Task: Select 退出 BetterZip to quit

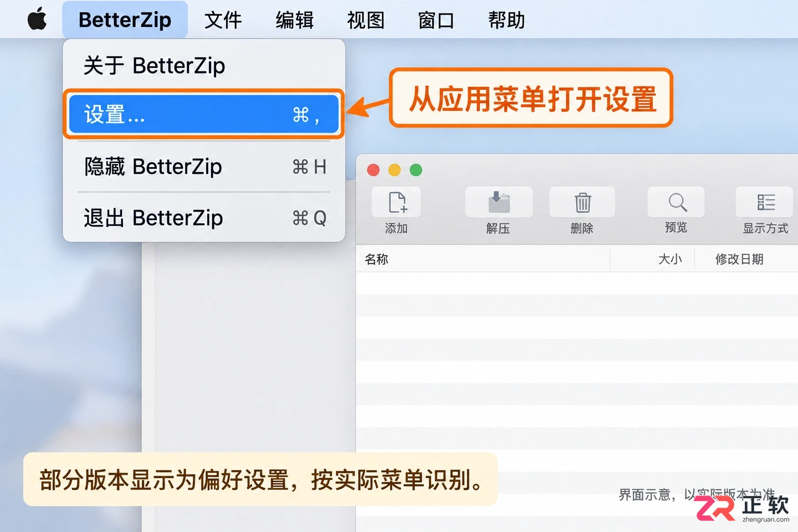Action: point(204,218)
